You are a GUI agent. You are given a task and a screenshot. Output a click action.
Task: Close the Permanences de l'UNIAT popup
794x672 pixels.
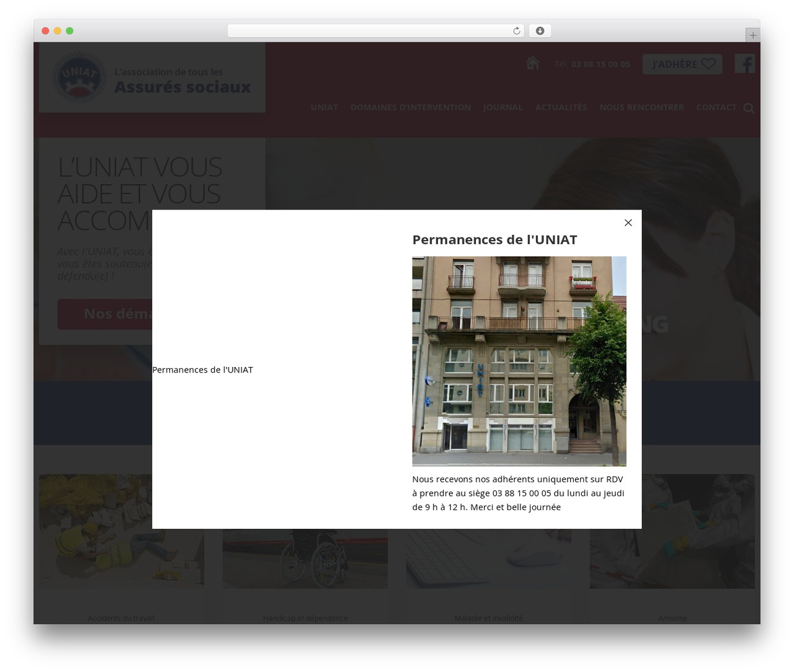628,223
